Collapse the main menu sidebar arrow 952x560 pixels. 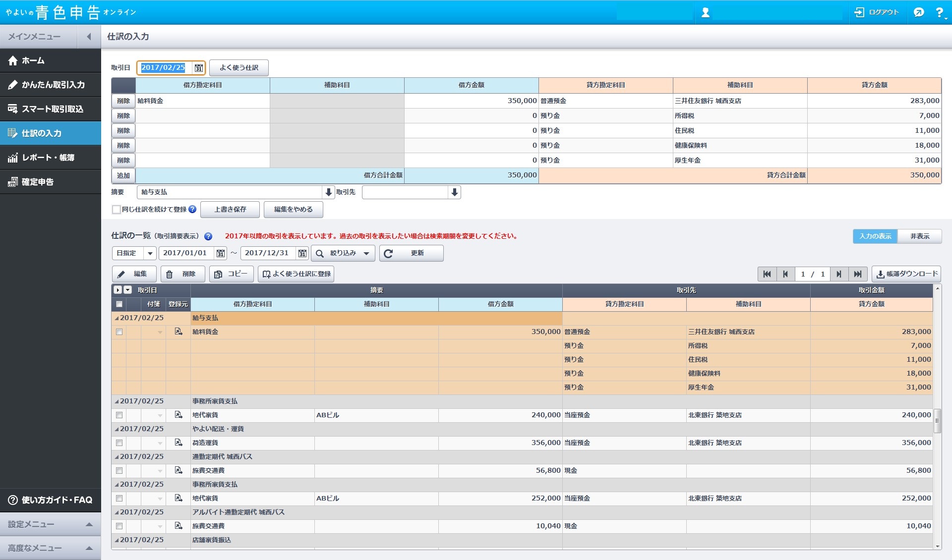click(x=89, y=37)
